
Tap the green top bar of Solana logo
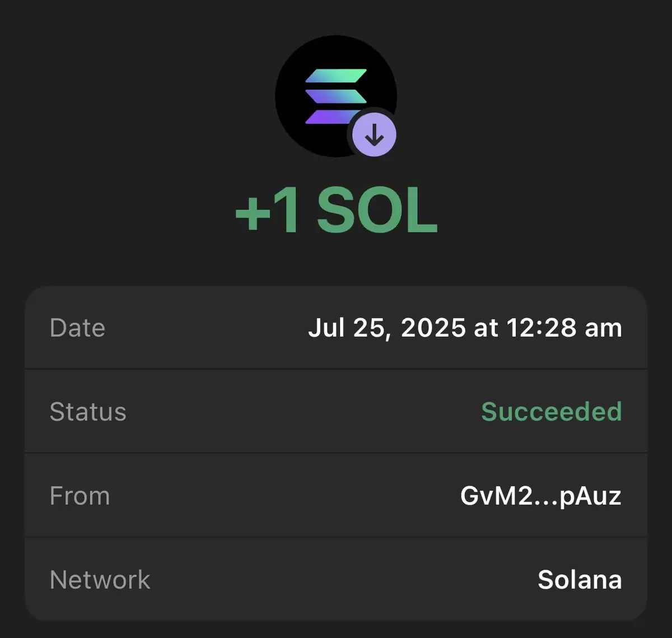(335, 76)
